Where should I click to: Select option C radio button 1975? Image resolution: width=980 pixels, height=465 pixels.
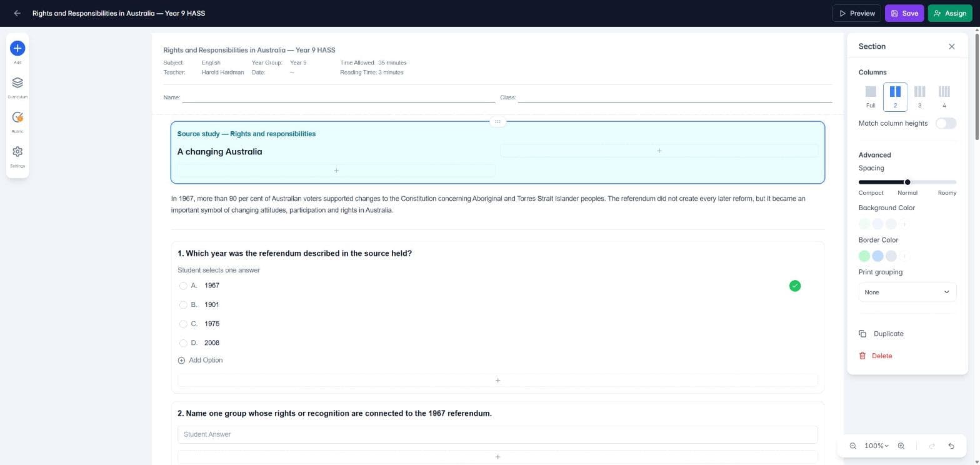[x=183, y=324]
